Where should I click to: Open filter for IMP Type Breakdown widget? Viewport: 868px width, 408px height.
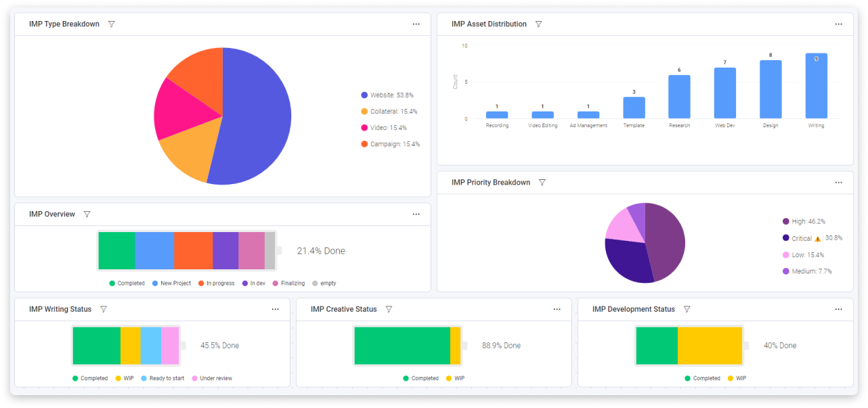[x=112, y=24]
